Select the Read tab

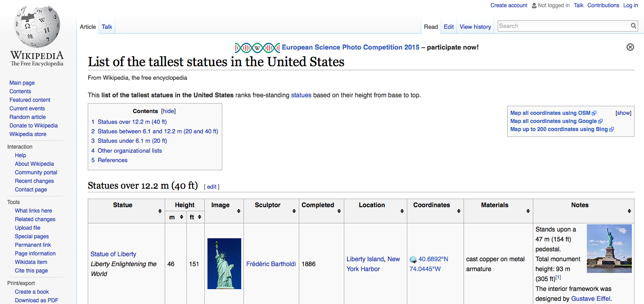(431, 27)
